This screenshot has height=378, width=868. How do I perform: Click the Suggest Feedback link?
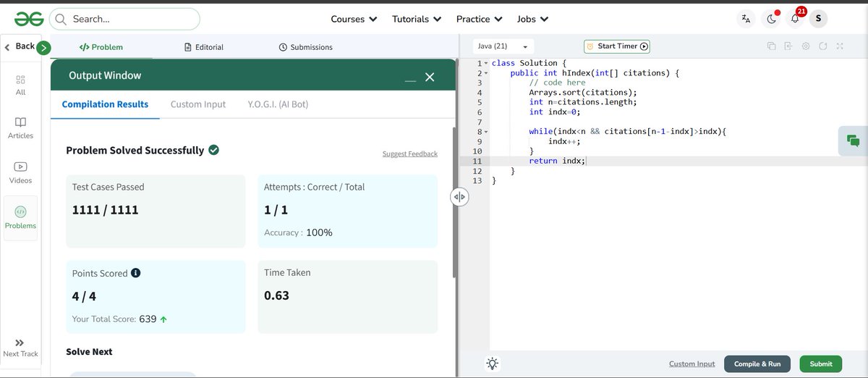pos(410,154)
